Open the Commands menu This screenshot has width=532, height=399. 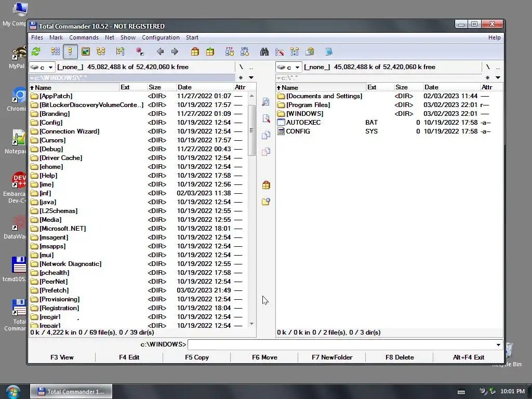coord(84,37)
